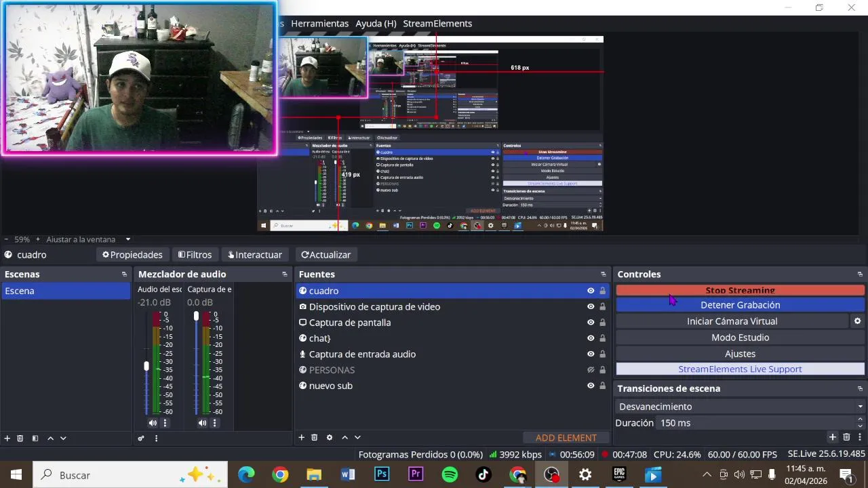
Task: Move source down in Fuentes toolbar
Action: 357,438
